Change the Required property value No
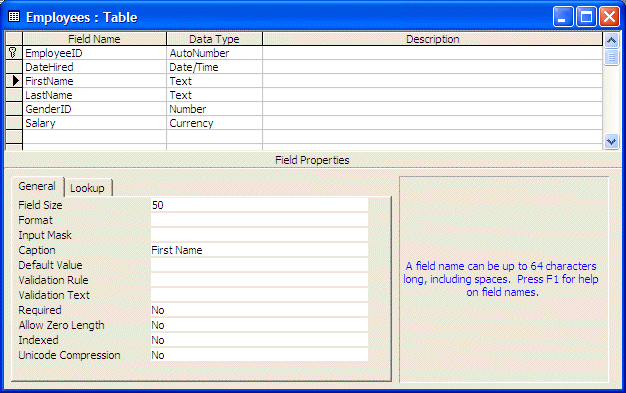This screenshot has height=393, width=626. [259, 310]
